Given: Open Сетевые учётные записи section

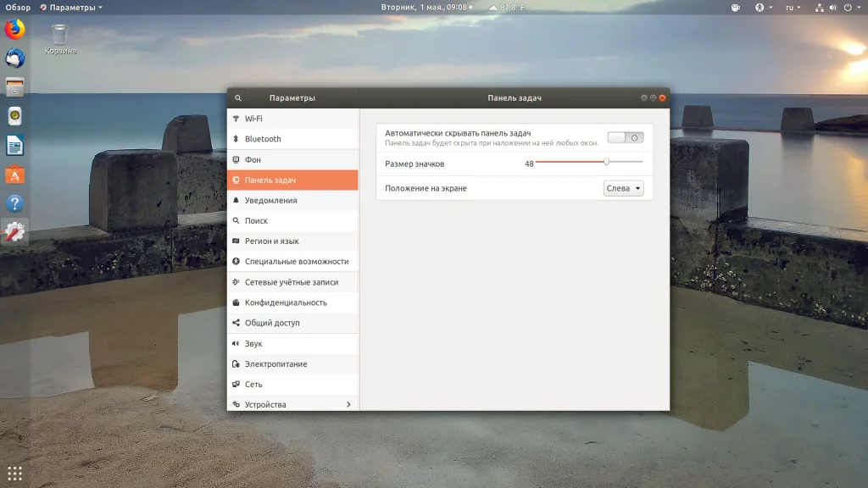Looking at the screenshot, I should (x=292, y=282).
